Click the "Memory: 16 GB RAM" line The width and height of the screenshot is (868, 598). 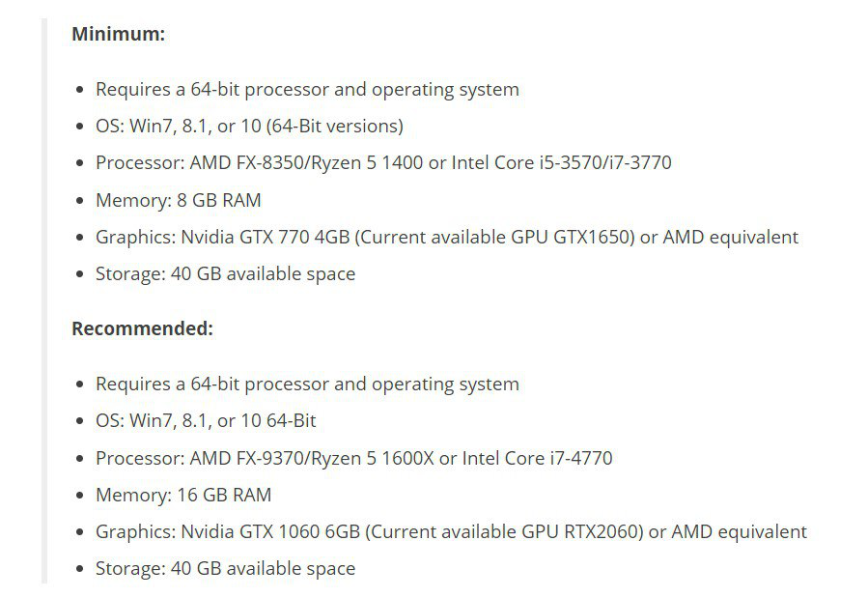pyautogui.click(x=183, y=496)
